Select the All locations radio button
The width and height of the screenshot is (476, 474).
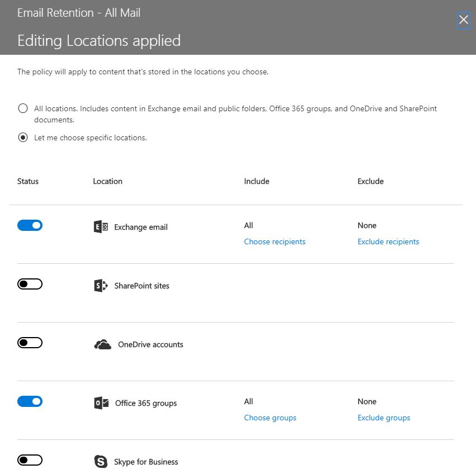(23, 108)
